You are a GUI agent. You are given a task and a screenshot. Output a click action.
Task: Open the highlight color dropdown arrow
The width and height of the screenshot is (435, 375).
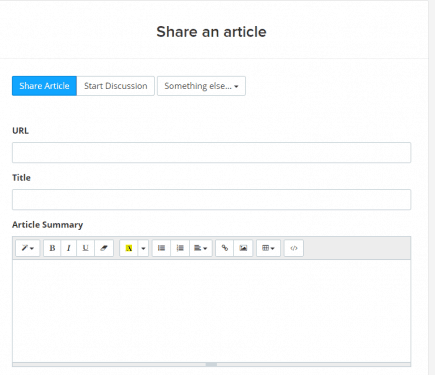point(143,248)
